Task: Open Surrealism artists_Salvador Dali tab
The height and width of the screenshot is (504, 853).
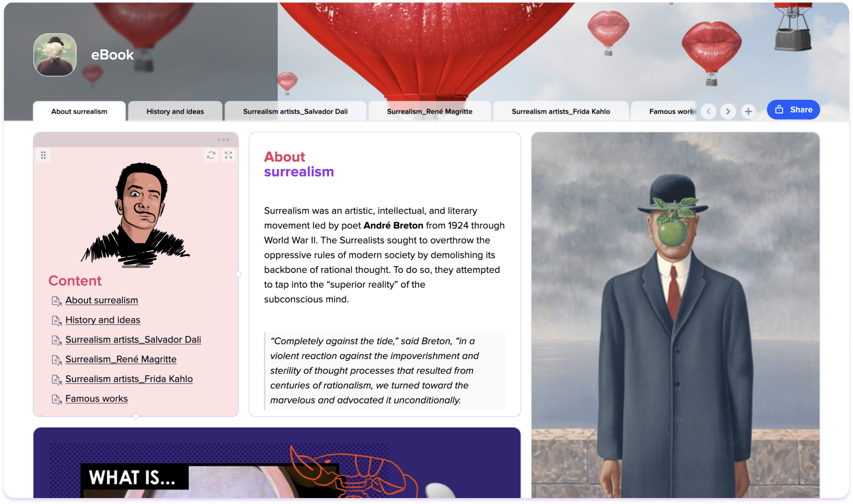Action: pos(295,111)
